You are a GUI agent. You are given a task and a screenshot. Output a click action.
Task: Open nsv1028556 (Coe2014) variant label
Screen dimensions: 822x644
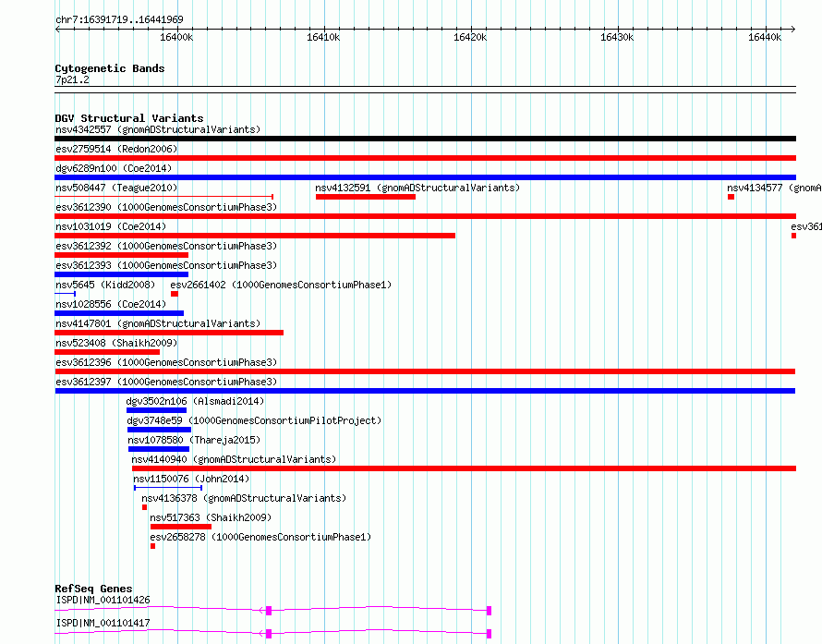pyautogui.click(x=111, y=304)
